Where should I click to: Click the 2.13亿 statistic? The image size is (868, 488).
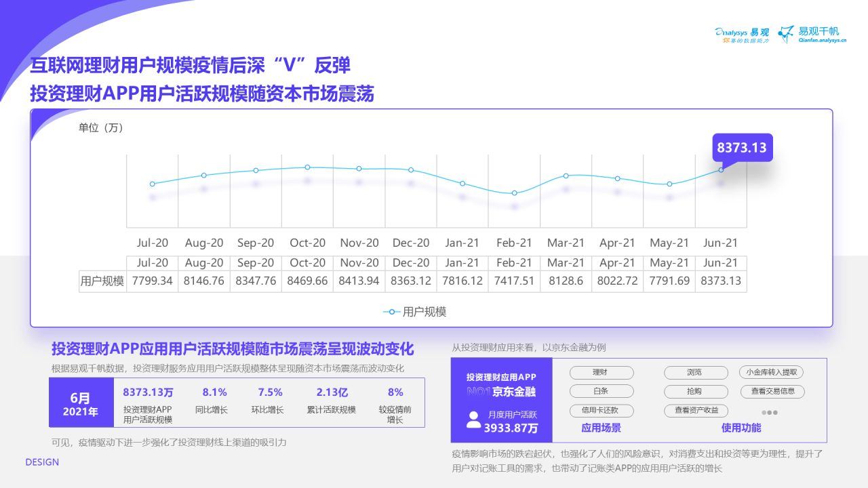[332, 392]
